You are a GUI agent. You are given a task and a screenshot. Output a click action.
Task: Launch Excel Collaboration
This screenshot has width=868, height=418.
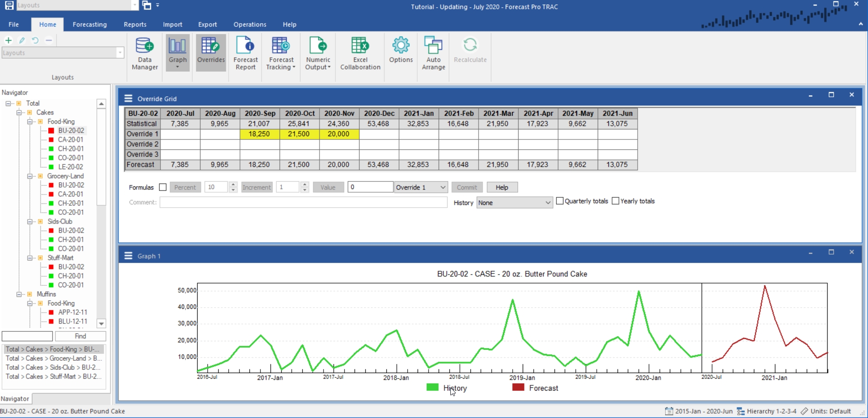360,54
